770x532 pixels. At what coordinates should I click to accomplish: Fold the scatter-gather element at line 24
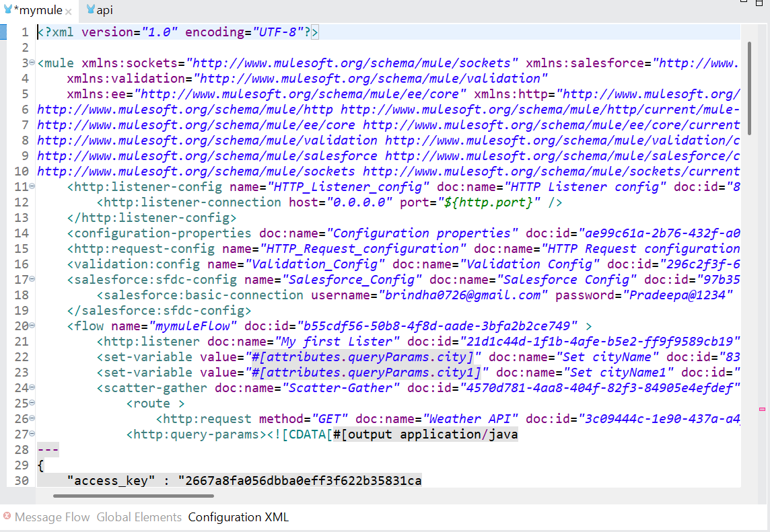pyautogui.click(x=32, y=388)
